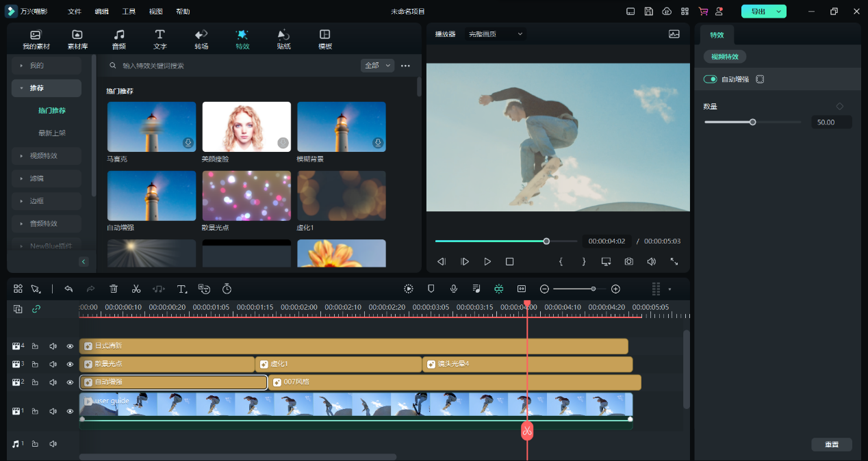The image size is (868, 461).
Task: Click the scissors split icon in timeline toolbar
Action: point(136,289)
